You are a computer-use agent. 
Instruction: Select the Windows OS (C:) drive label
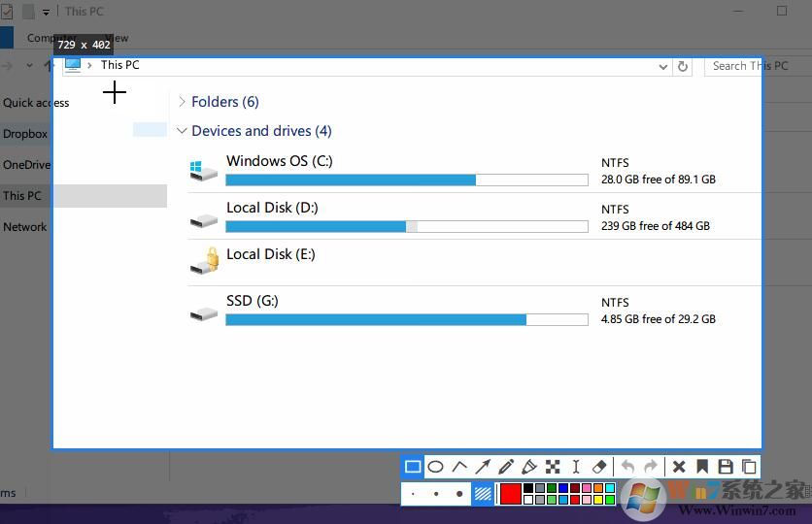pyautogui.click(x=280, y=161)
